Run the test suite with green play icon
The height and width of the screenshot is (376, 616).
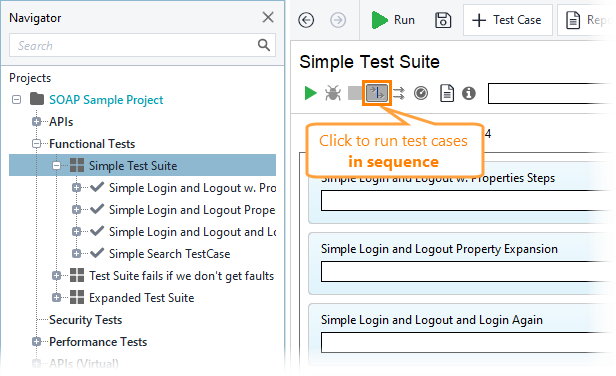(310, 94)
